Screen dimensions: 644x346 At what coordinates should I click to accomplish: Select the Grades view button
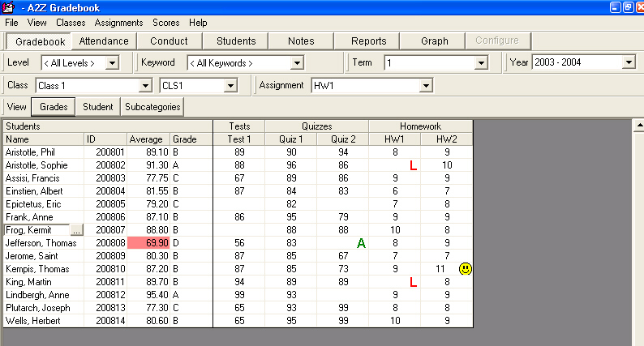coord(54,107)
